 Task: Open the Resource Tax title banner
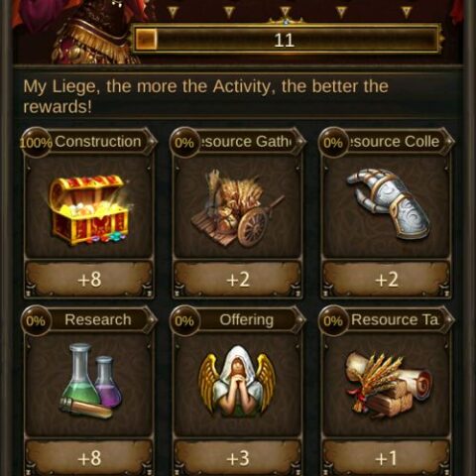tap(396, 319)
